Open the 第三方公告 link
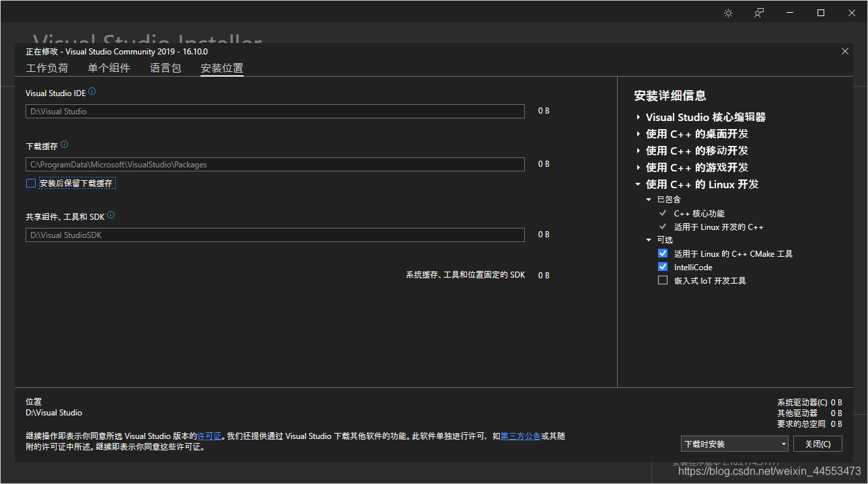868x484 pixels. pos(521,436)
